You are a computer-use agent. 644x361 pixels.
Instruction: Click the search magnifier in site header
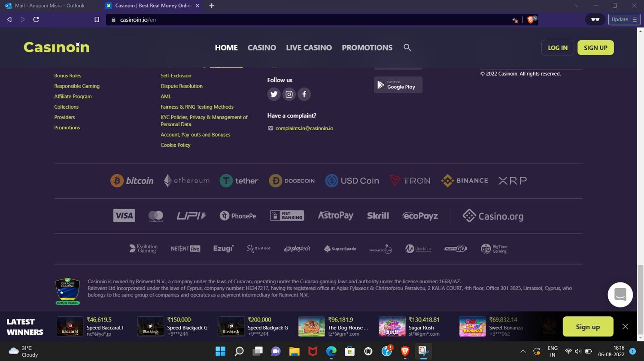tap(407, 48)
